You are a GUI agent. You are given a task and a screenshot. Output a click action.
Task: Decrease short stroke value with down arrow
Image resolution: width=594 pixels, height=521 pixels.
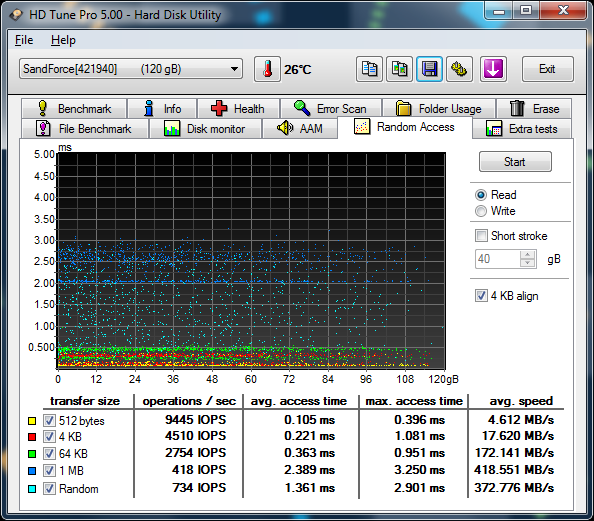pyautogui.click(x=527, y=263)
